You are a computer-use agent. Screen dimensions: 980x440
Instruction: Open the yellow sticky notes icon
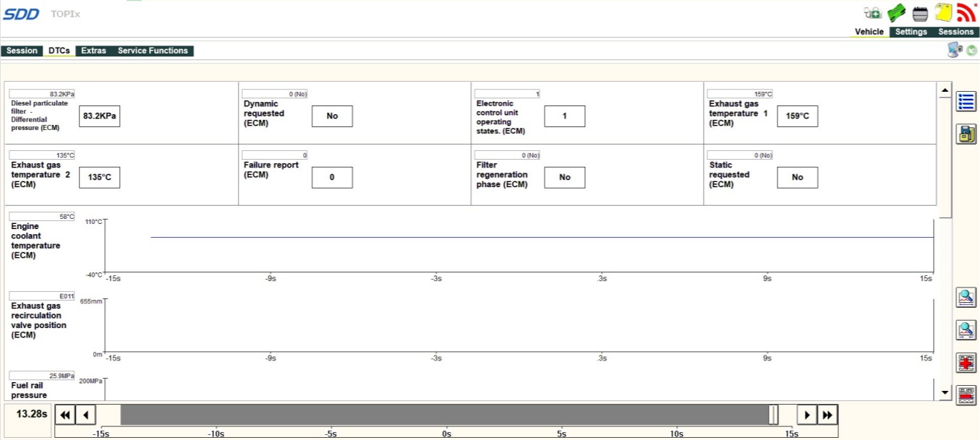tap(943, 12)
